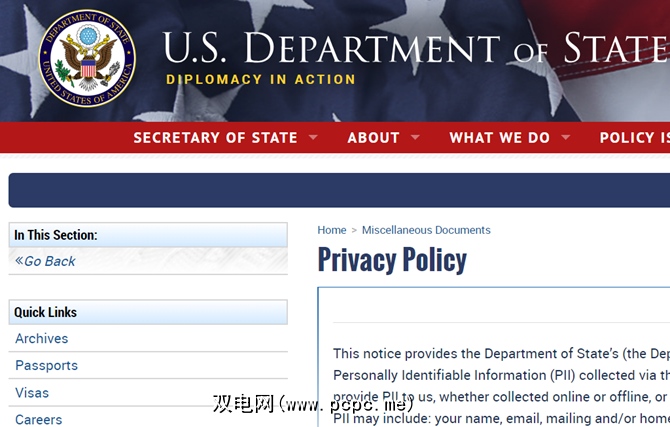The height and width of the screenshot is (427, 670).
Task: Select the Visas quick link
Action: [32, 393]
